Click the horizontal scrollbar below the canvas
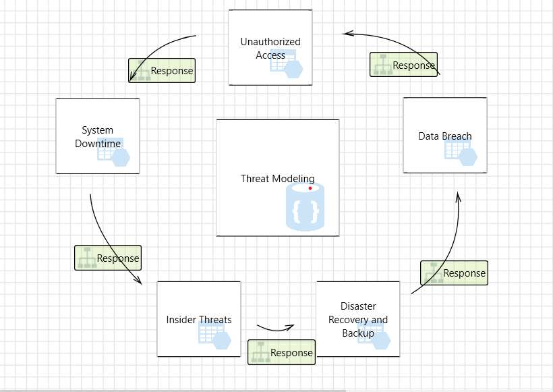The image size is (553, 392). [173, 391]
